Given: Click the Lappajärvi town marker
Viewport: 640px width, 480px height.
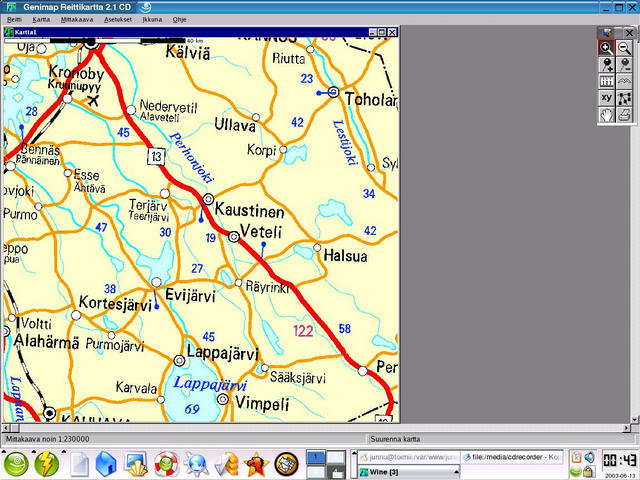Looking at the screenshot, I should (179, 361).
